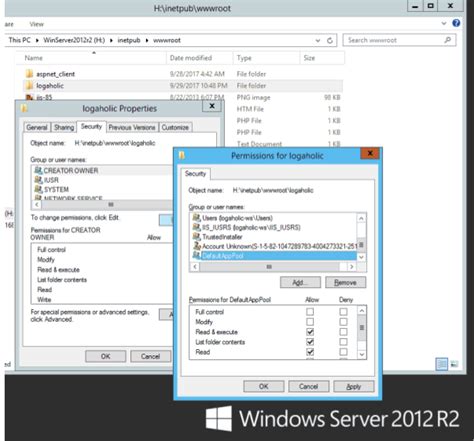Click the folder icon in Permissions title bar
The width and height of the screenshot is (474, 441).
[x=182, y=155]
